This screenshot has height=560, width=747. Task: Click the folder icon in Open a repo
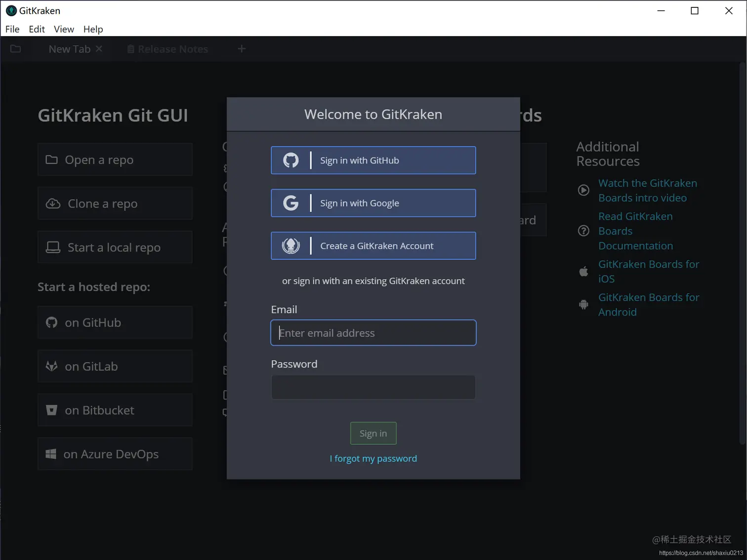[x=51, y=160]
